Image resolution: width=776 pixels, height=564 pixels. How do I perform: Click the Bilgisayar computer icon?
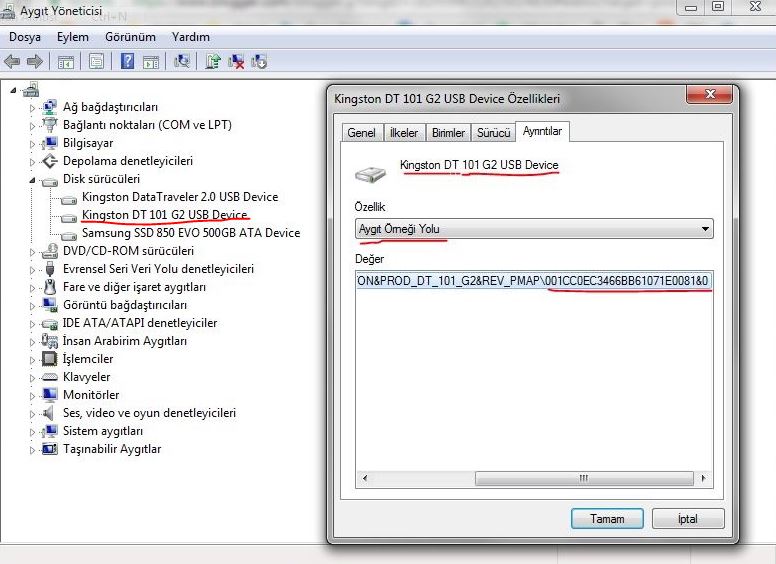tap(49, 143)
